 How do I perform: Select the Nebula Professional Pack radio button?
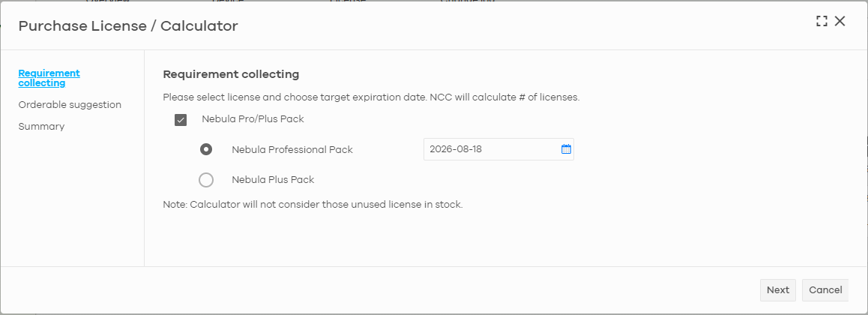pos(206,149)
